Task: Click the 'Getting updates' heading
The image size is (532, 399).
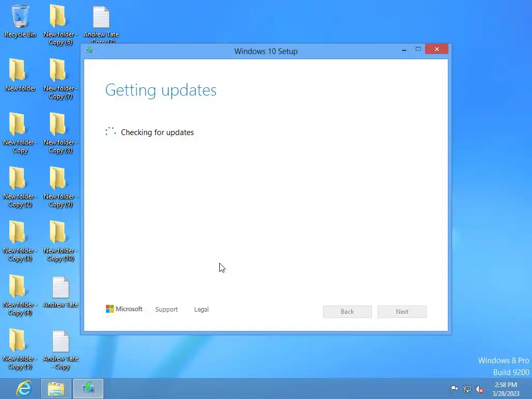Action: [161, 90]
